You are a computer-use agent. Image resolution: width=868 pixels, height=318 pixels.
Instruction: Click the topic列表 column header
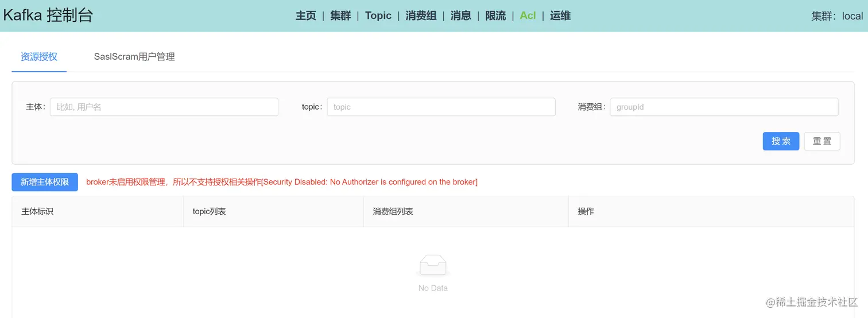click(273, 211)
